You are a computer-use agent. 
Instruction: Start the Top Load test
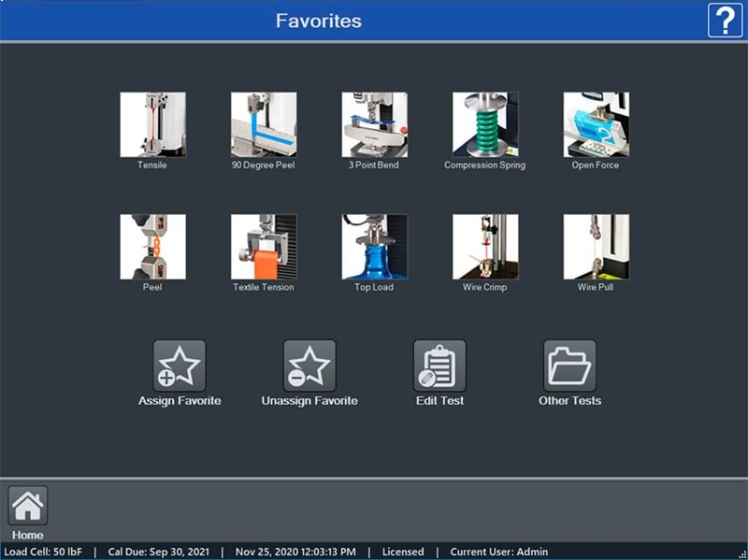[x=374, y=247]
